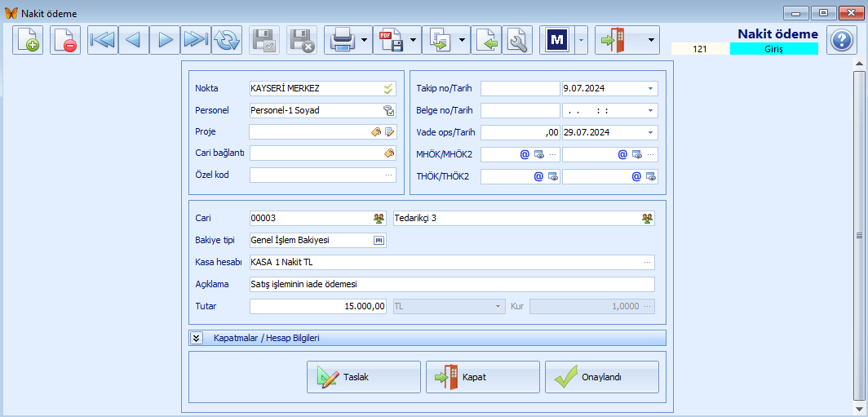This screenshot has width=868, height=417.
Task: Click the eye icon in MHÖK field
Action: click(x=539, y=154)
